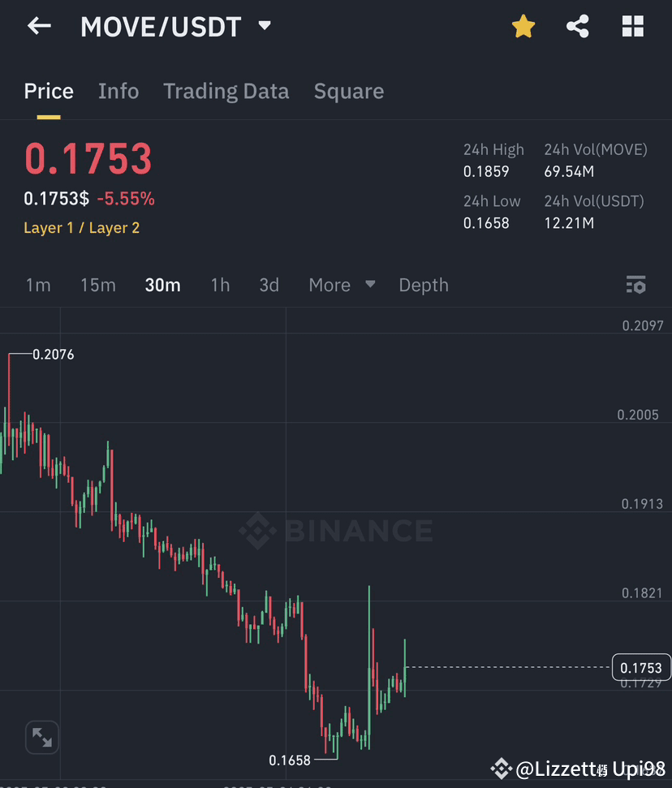Open the share options
Viewport: 672px width, 788px height.
point(578,25)
